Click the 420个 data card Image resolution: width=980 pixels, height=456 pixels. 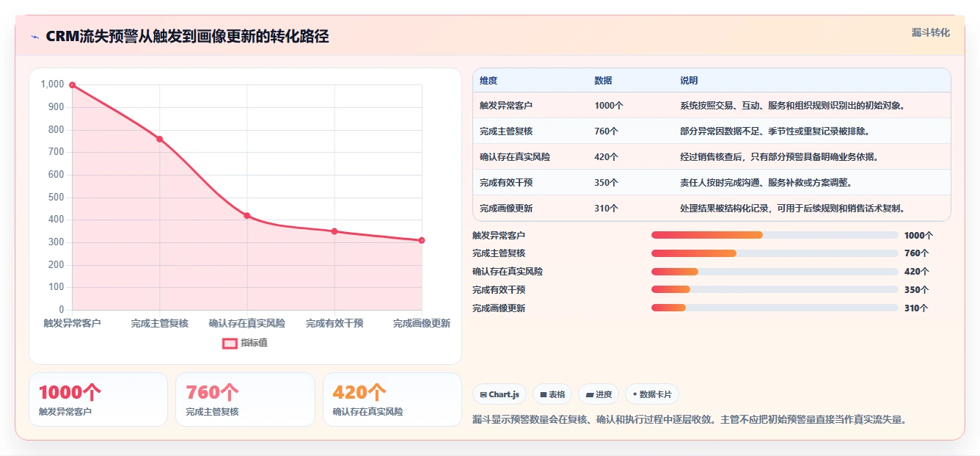point(392,399)
